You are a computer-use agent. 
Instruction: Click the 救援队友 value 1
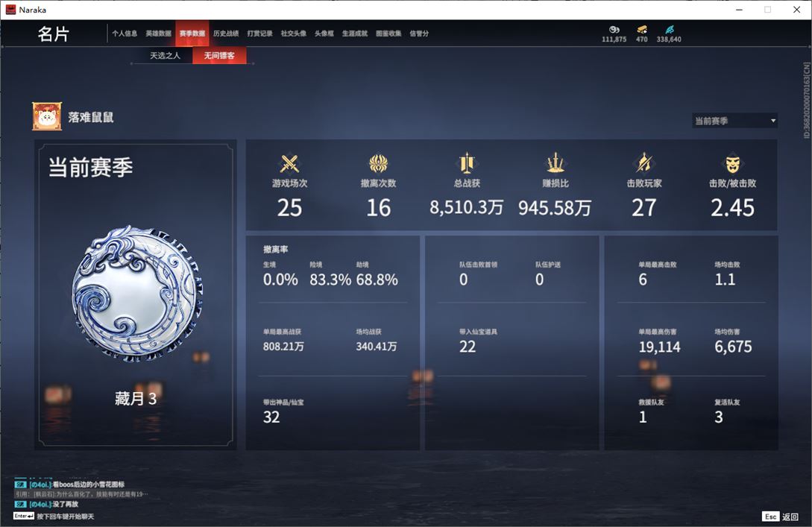click(643, 417)
